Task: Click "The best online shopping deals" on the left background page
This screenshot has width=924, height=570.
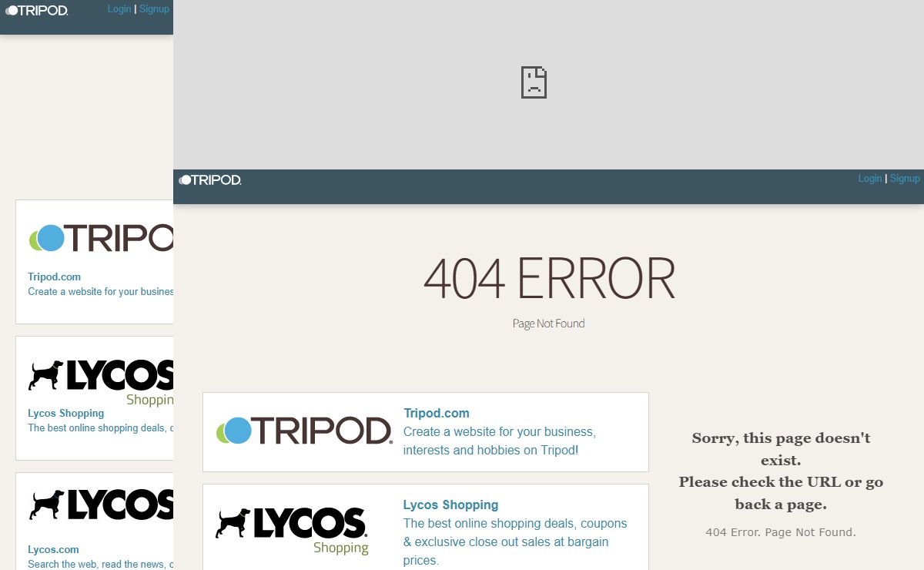Action: click(100, 427)
